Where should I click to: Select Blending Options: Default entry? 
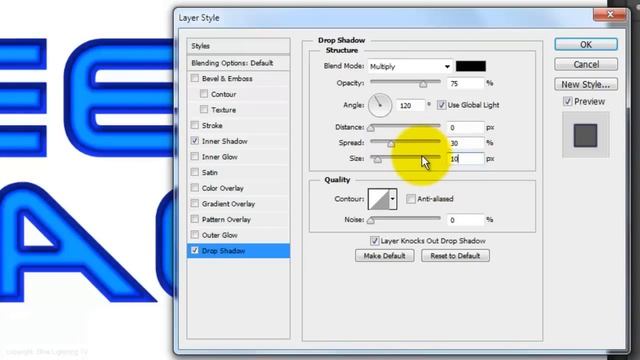238,63
